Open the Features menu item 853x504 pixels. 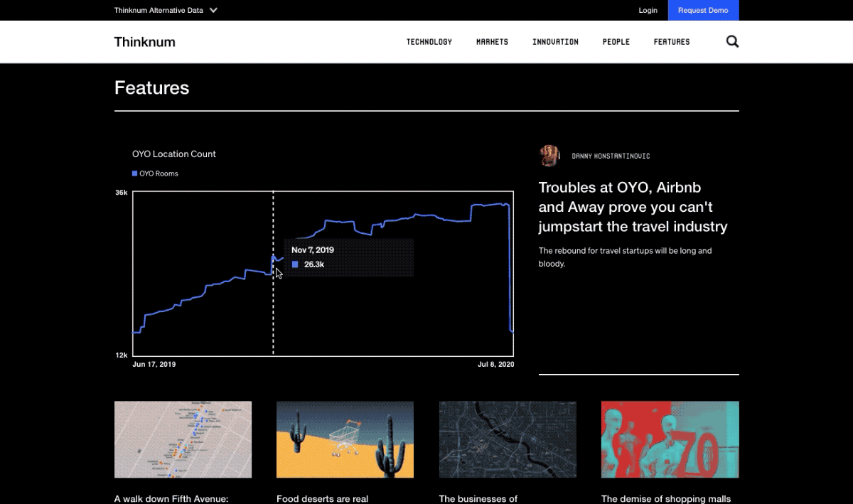pyautogui.click(x=672, y=42)
